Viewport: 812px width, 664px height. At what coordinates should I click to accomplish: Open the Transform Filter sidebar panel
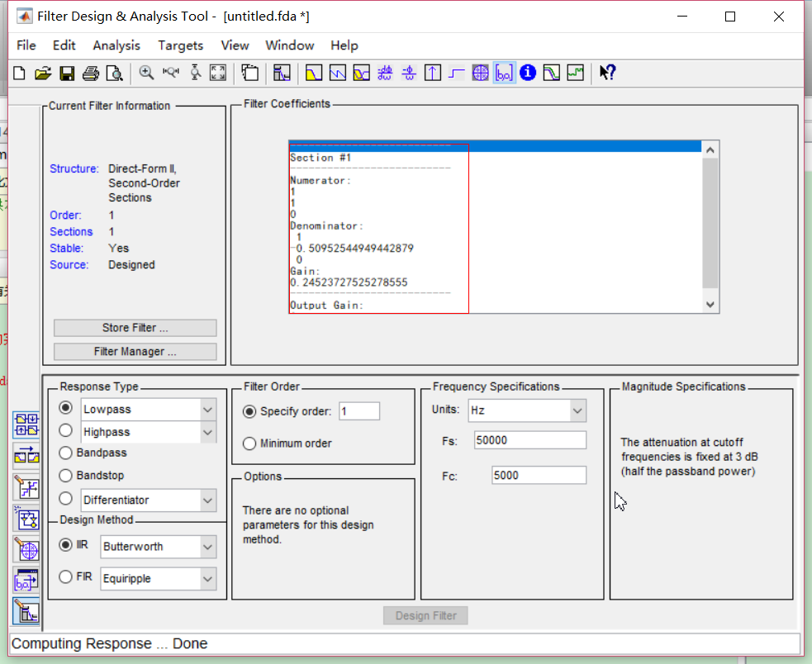[x=26, y=457]
